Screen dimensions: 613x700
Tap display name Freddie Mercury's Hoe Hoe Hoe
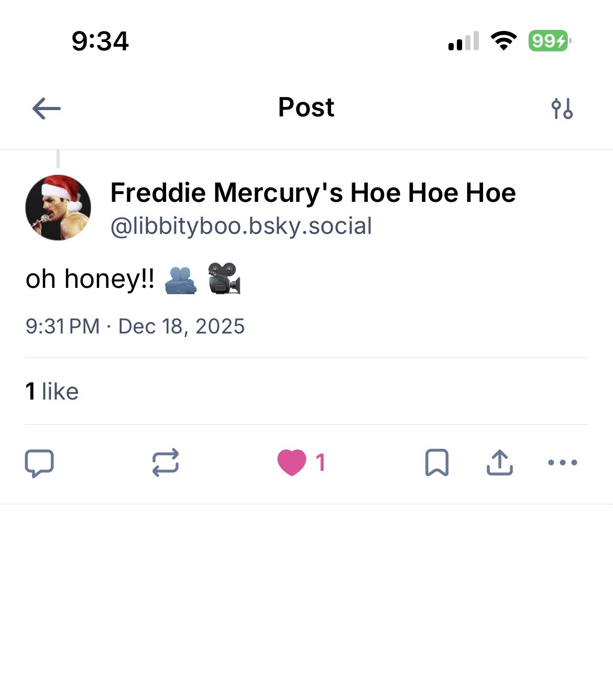313,192
